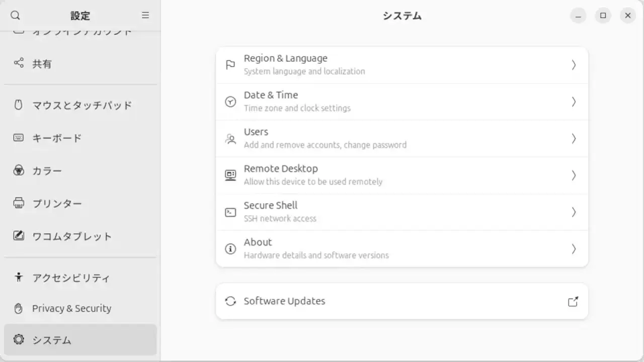The width and height of the screenshot is (644, 362).
Task: Expand the Remote Desktop row chevron
Action: 574,175
